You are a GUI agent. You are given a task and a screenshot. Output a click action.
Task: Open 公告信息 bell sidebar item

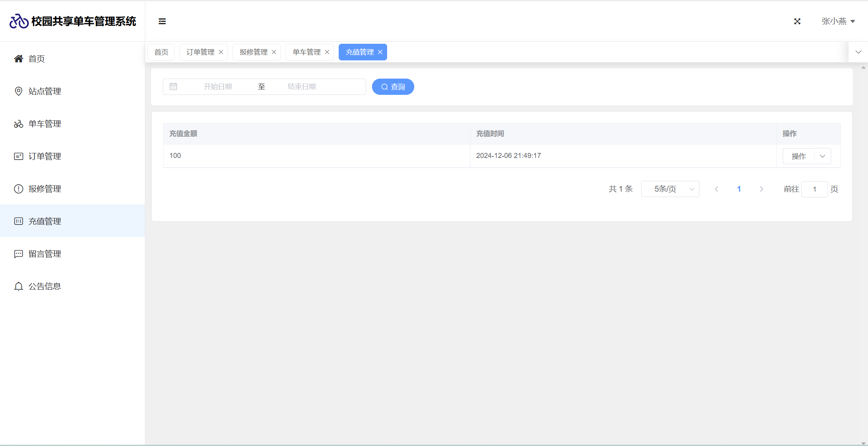point(45,286)
